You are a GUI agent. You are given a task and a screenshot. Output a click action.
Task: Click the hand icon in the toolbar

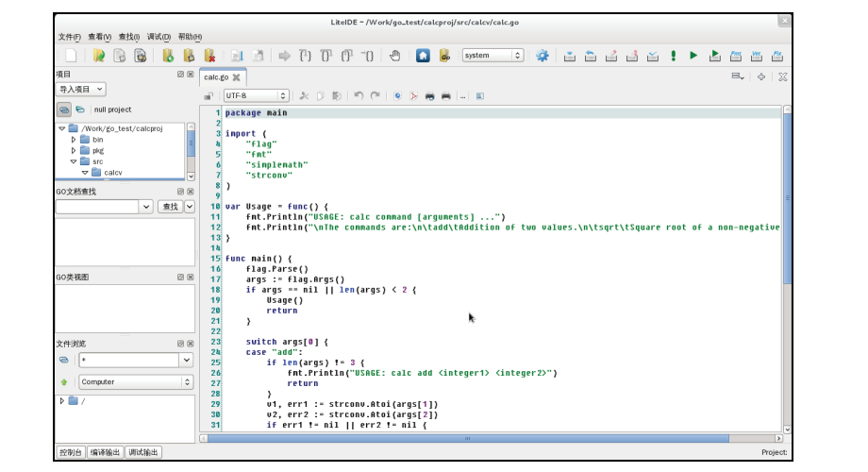394,56
